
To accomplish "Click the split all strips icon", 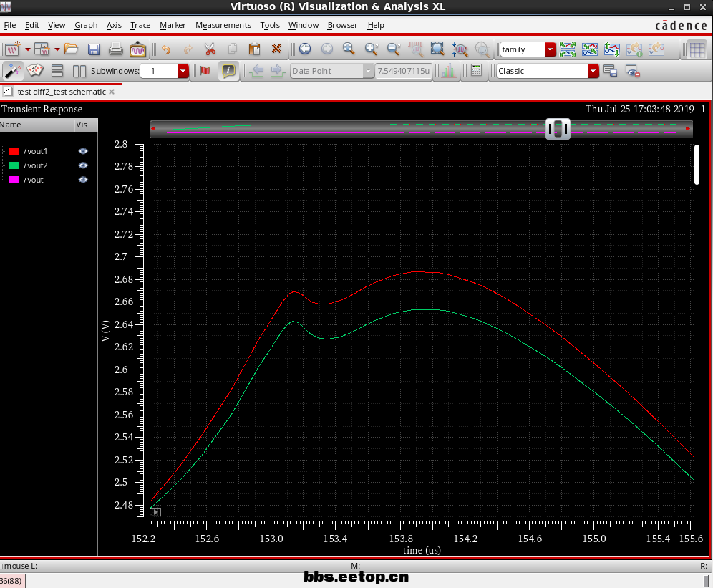I will [568, 49].
